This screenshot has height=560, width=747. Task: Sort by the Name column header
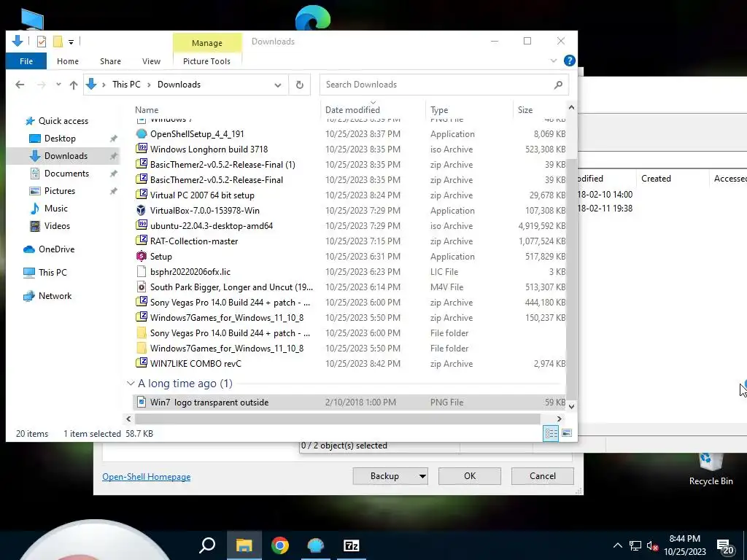coord(147,110)
